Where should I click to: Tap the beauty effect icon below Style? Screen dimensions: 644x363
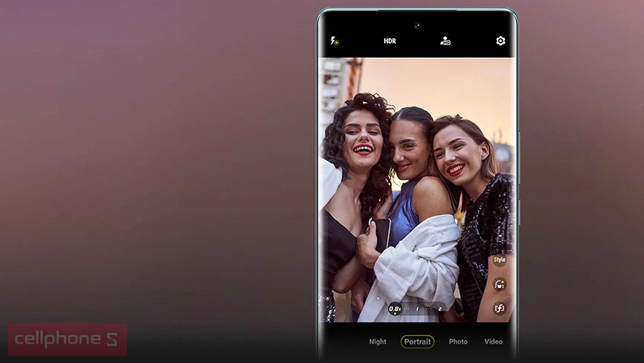499,284
